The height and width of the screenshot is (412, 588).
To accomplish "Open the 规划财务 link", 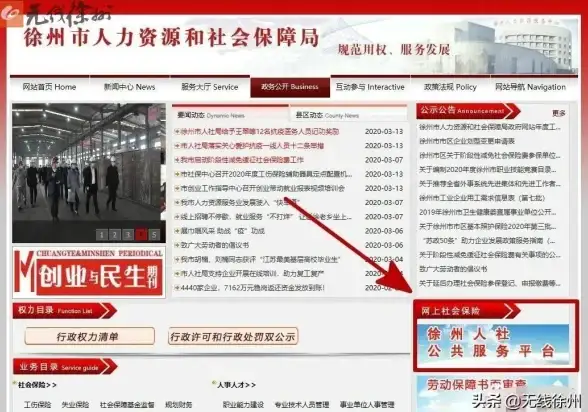I will point(178,405).
